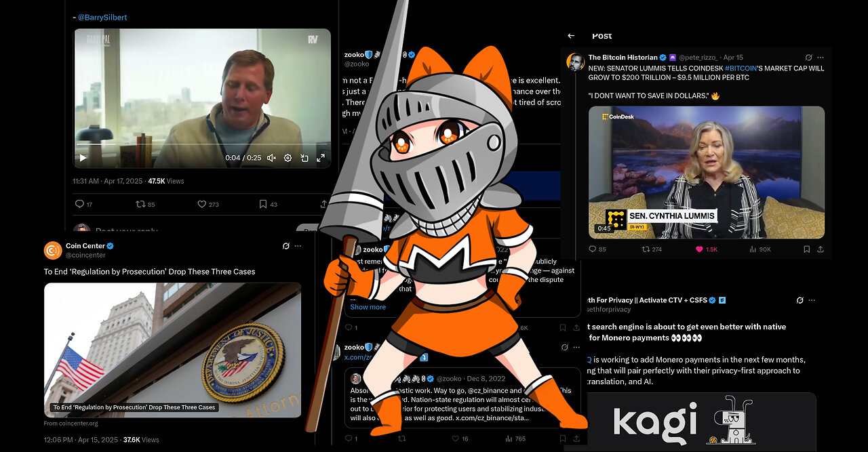Open more options on Seth For Privacy post
Screen dimensions: 868x452
click(812, 300)
